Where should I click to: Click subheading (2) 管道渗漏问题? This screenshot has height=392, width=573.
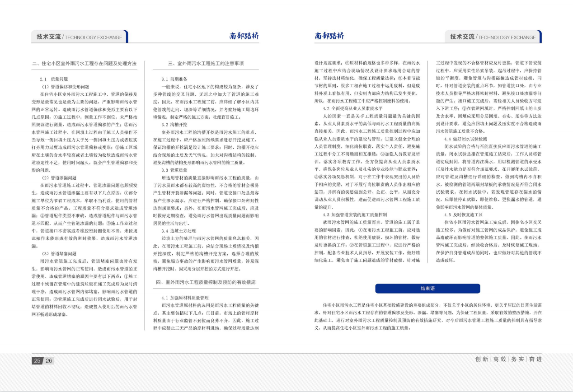(x=59, y=178)
